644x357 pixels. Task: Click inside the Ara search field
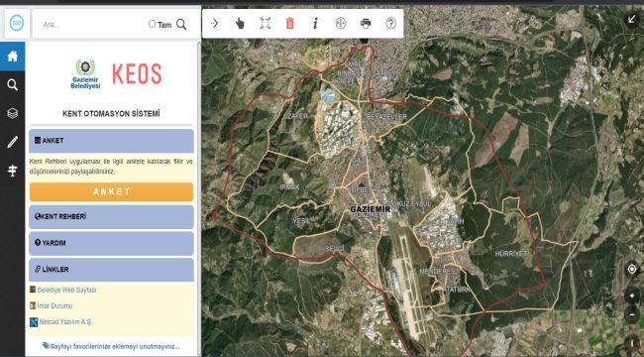tap(94, 24)
